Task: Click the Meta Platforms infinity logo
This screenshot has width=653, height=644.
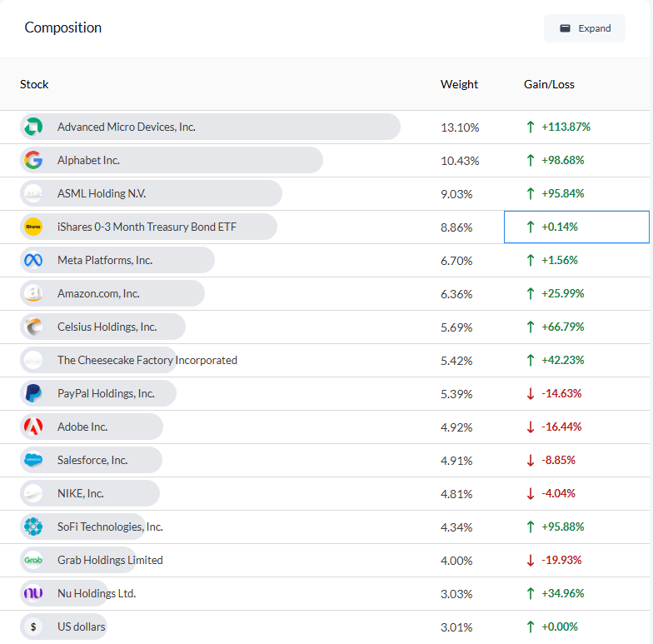Action: pyautogui.click(x=33, y=260)
